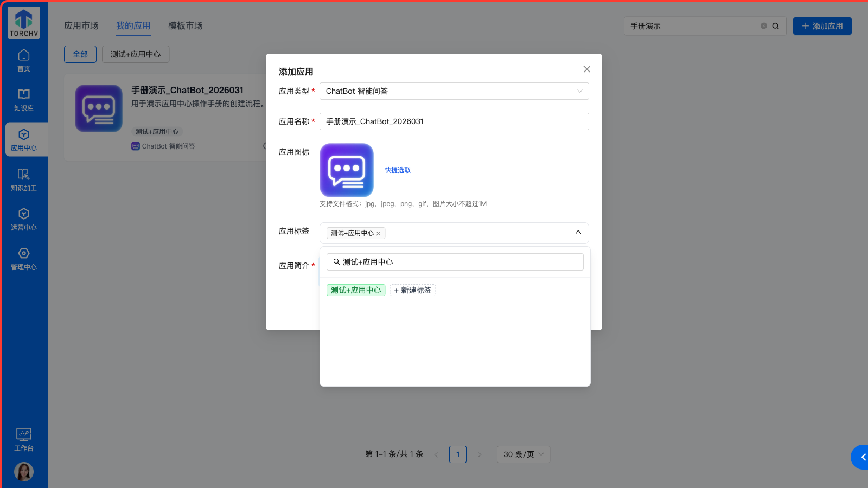Open 运营中心 from the sidebar
This screenshot has width=868, height=488.
pos(24,219)
